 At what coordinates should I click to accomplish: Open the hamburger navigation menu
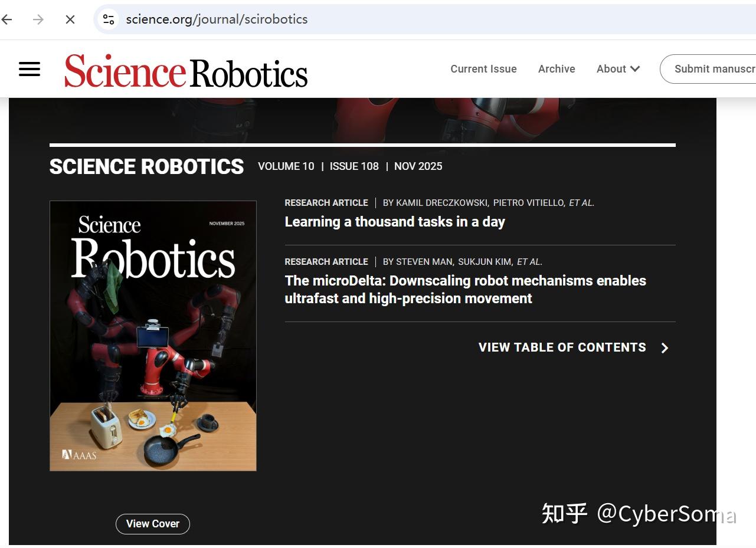click(30, 69)
